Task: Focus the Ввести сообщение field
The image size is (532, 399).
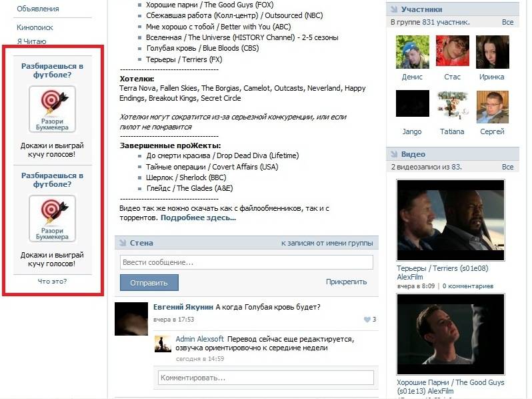Action: [x=247, y=262]
